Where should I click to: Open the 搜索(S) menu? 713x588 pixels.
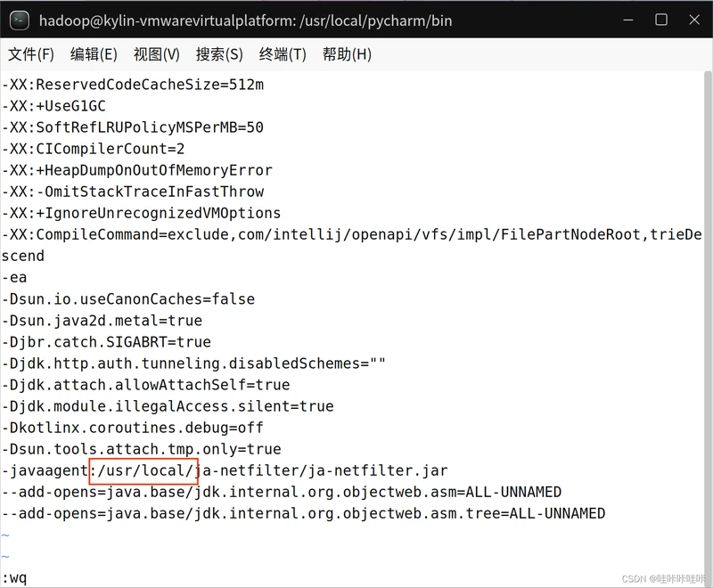(x=219, y=54)
